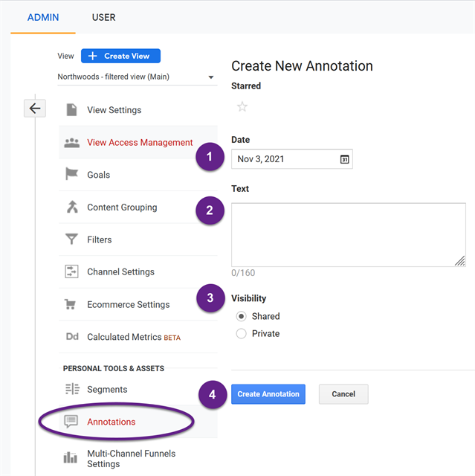The width and height of the screenshot is (475, 476).
Task: Click the View Access Management people icon
Action: (x=72, y=143)
